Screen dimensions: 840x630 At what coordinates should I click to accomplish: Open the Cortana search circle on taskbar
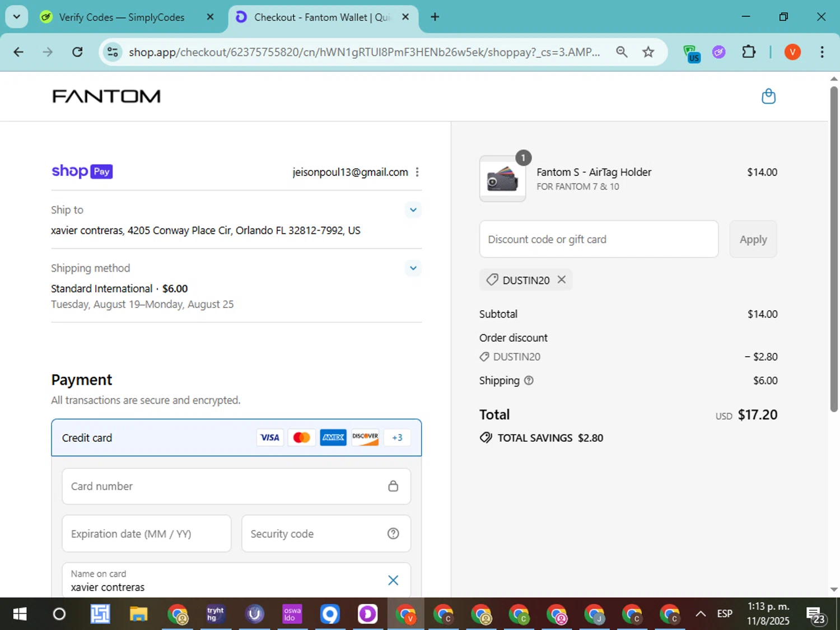click(59, 614)
